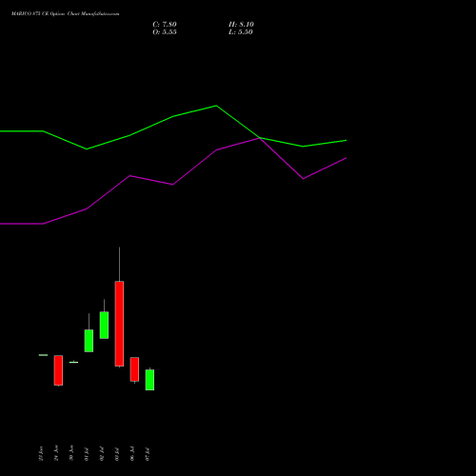Select the green candle for 01 Jul
Image resolution: width=476 pixels, height=476 pixels.
point(89,341)
